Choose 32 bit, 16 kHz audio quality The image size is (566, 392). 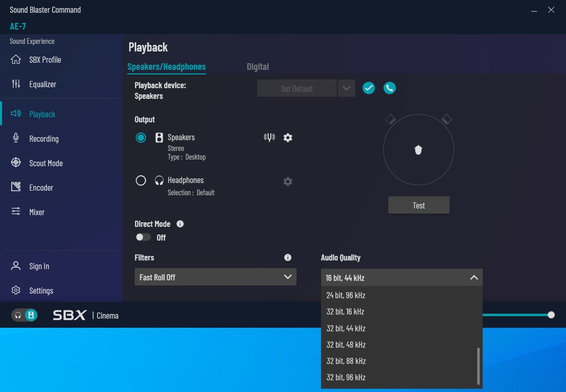pos(399,311)
